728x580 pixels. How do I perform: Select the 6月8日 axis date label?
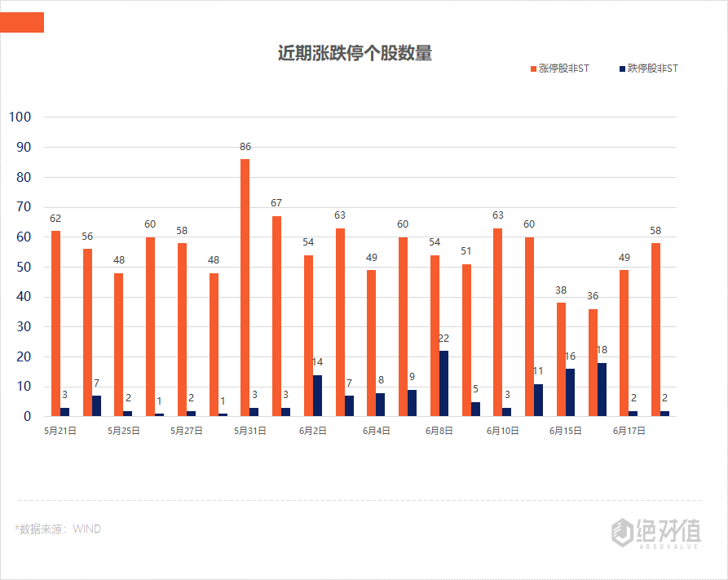pyautogui.click(x=442, y=431)
